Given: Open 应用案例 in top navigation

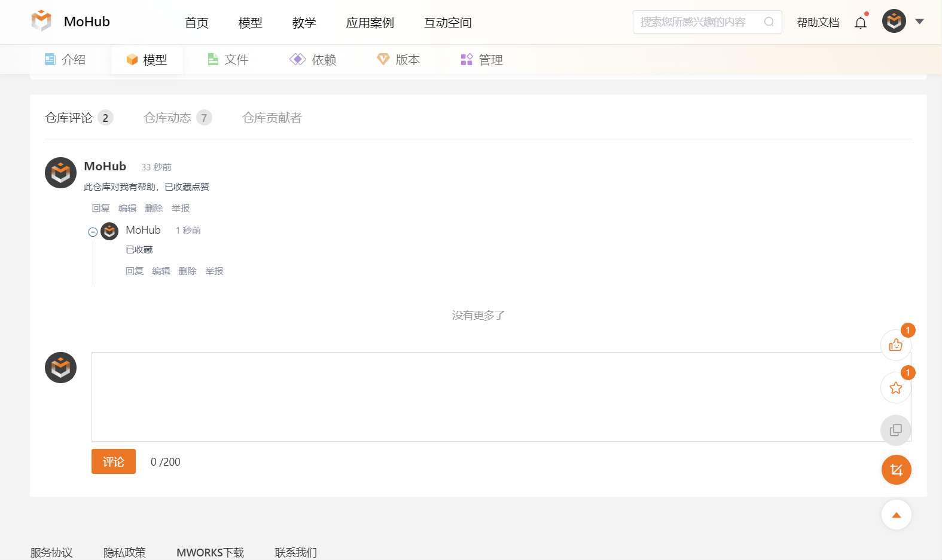Looking at the screenshot, I should [370, 23].
